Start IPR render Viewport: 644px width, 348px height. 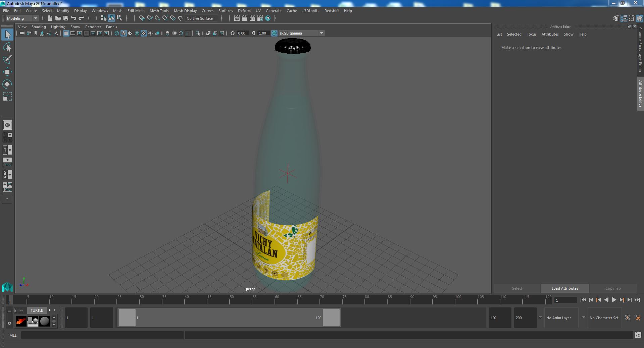[252, 18]
